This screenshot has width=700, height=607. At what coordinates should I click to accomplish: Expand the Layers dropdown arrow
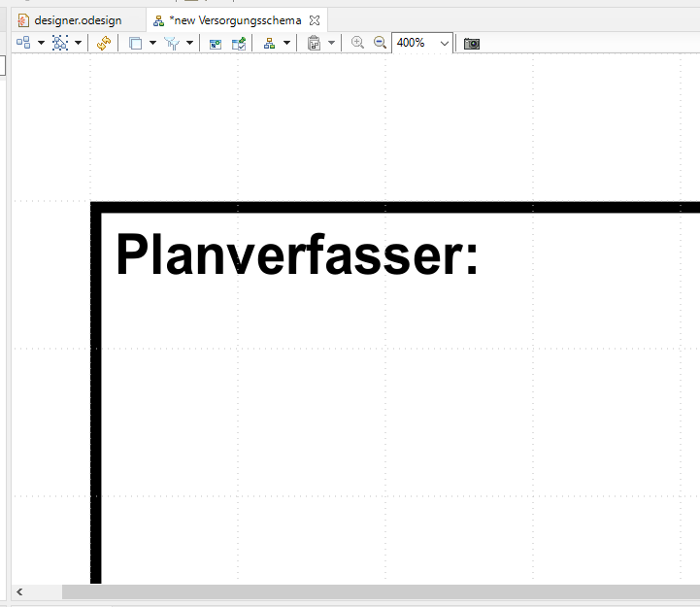click(x=152, y=43)
